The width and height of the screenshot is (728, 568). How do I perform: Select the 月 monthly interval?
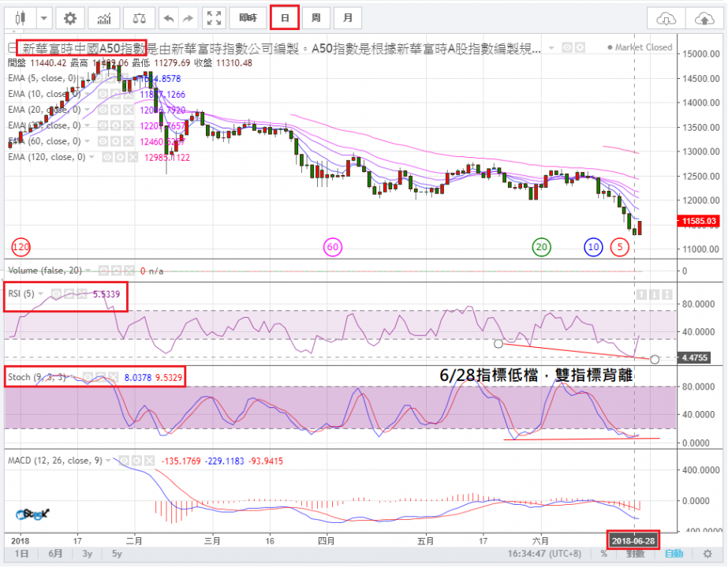tap(347, 18)
